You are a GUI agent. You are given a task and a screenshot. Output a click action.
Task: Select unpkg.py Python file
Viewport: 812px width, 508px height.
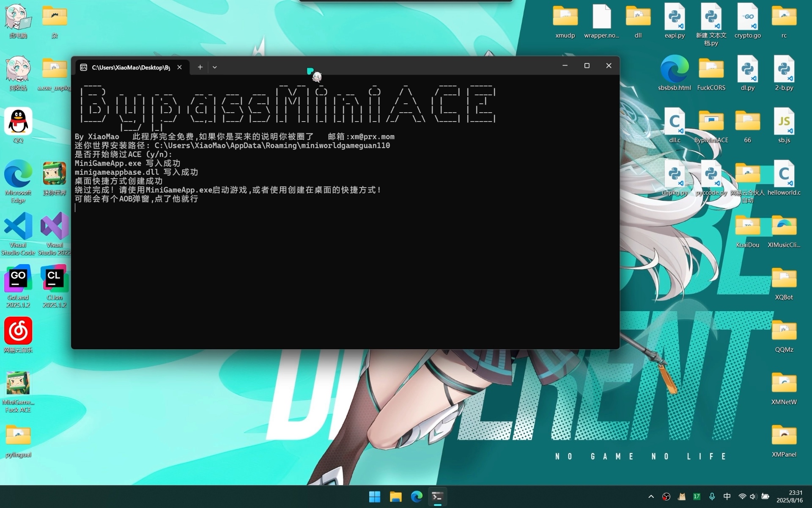(x=675, y=178)
